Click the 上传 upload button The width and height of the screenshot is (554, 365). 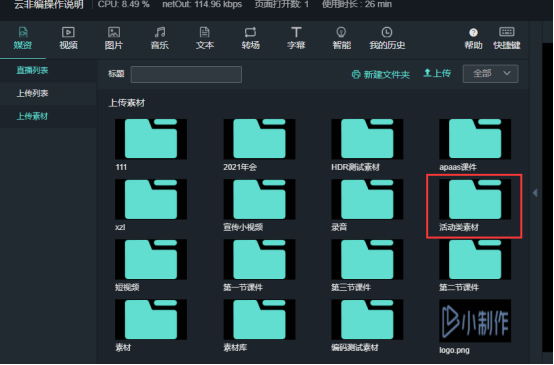pos(437,73)
